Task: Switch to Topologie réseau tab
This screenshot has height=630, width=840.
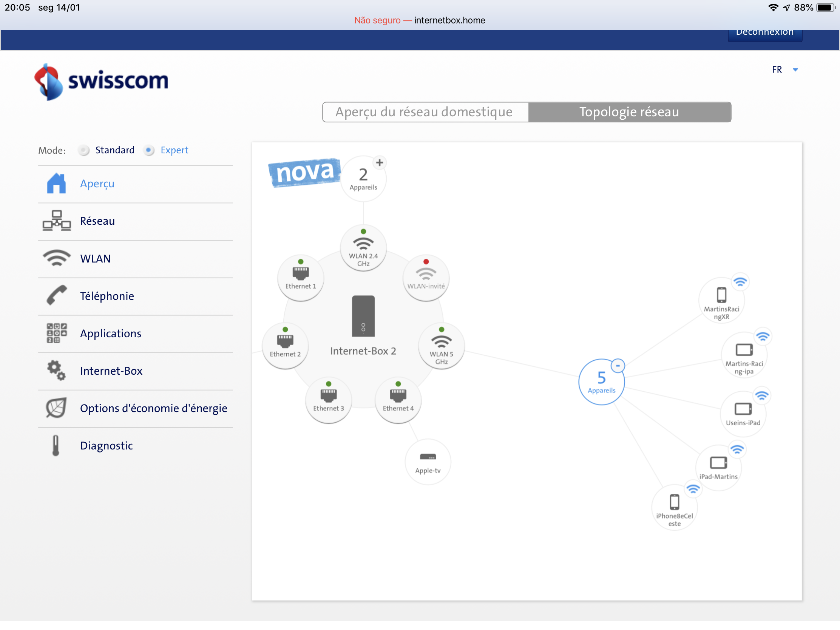Action: pos(629,112)
